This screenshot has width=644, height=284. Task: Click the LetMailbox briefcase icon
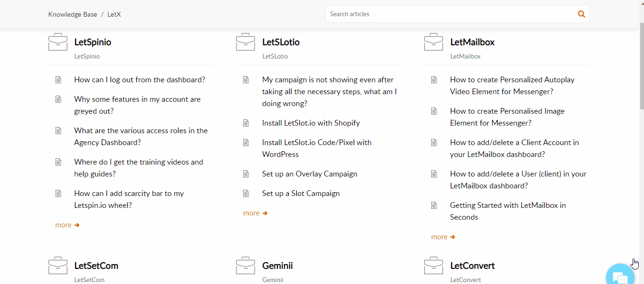(x=434, y=42)
